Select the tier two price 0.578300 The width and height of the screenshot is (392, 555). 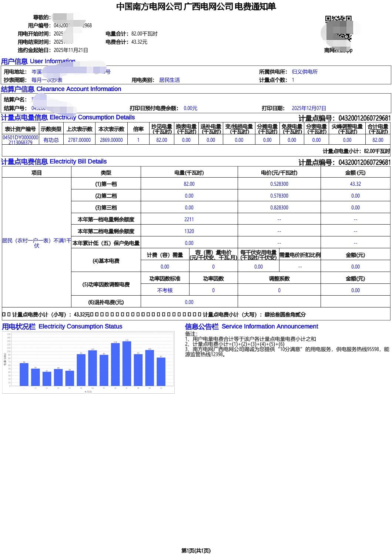click(279, 196)
